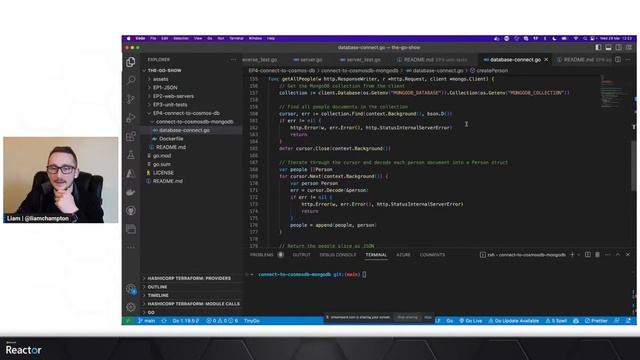The width and height of the screenshot is (640, 360).
Task: Open the Search view icon
Action: click(131, 80)
